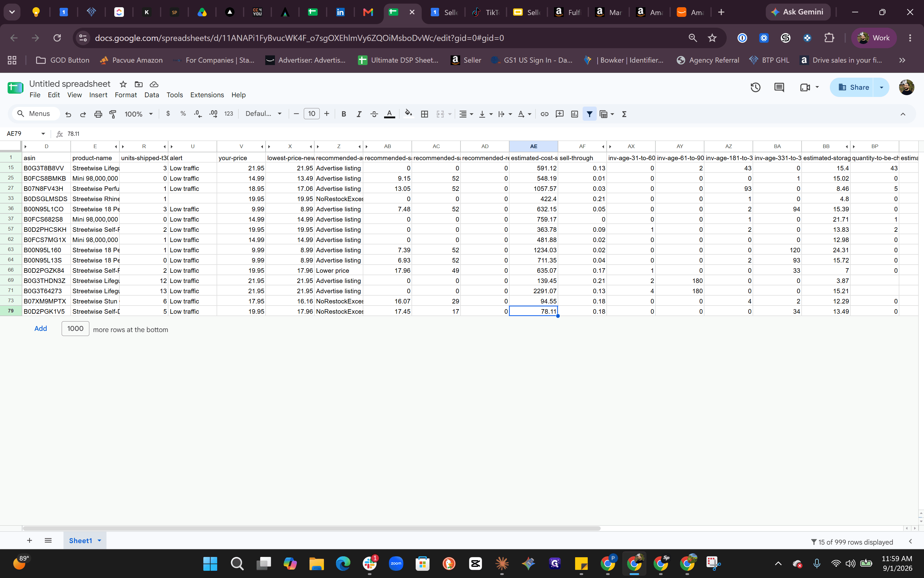Insert chart icon in toolbar

click(574, 114)
